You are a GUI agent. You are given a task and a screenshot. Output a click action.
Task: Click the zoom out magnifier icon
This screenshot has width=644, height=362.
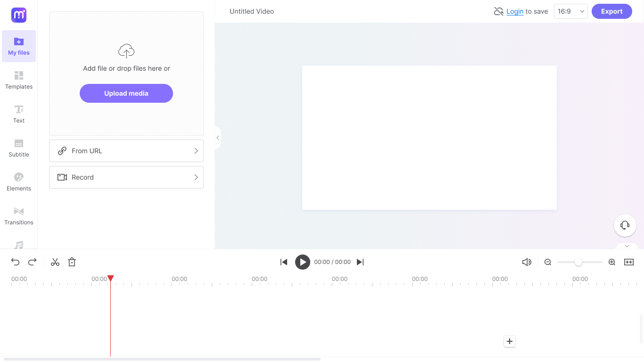tap(548, 262)
